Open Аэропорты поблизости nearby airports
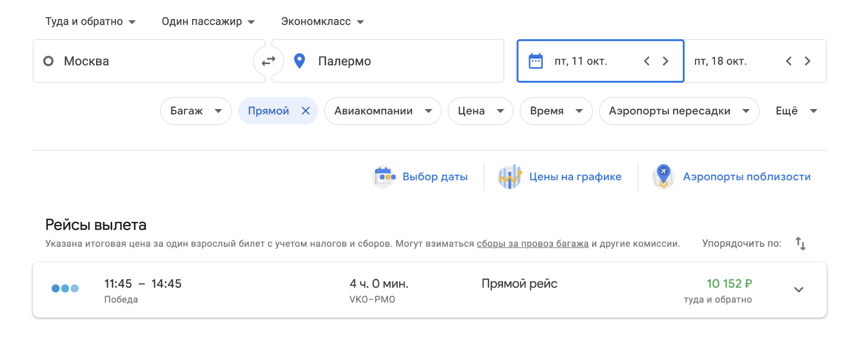Screen dimensions: 868x339 pyautogui.click(x=732, y=177)
